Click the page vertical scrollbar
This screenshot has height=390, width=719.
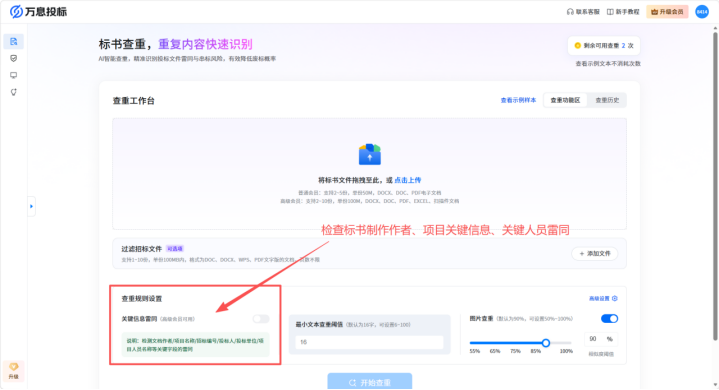(x=715, y=186)
